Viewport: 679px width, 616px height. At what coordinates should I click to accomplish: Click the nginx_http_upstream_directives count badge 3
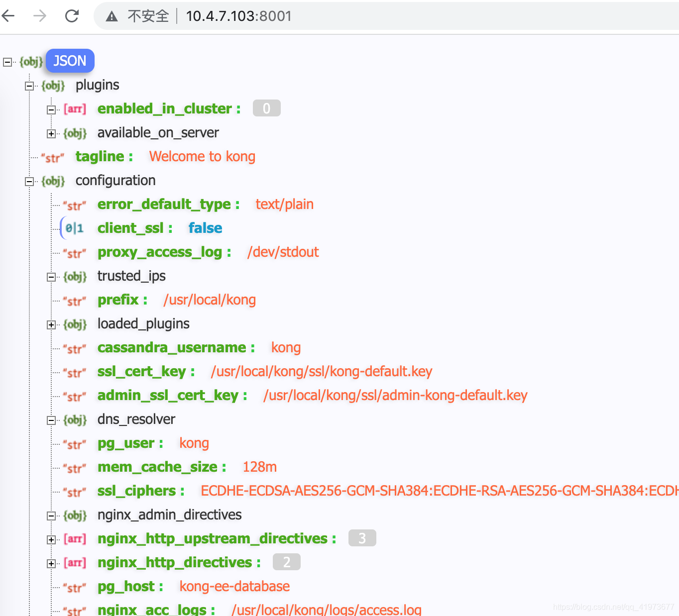click(362, 538)
